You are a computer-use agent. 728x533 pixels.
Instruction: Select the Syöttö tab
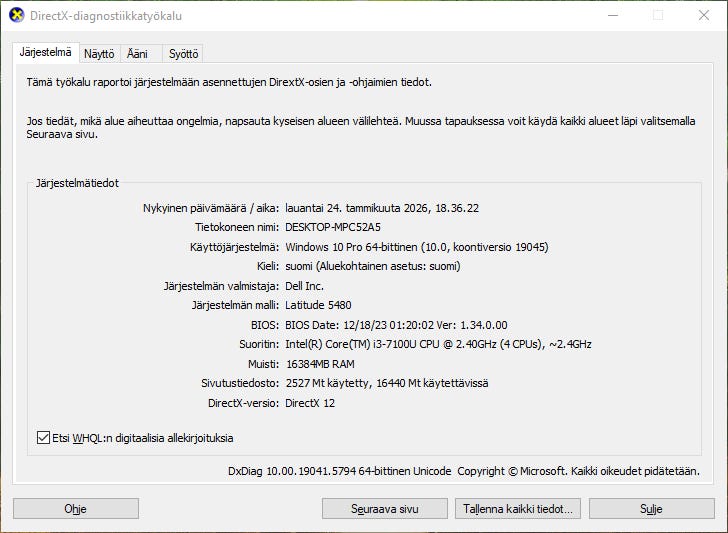pos(183,54)
